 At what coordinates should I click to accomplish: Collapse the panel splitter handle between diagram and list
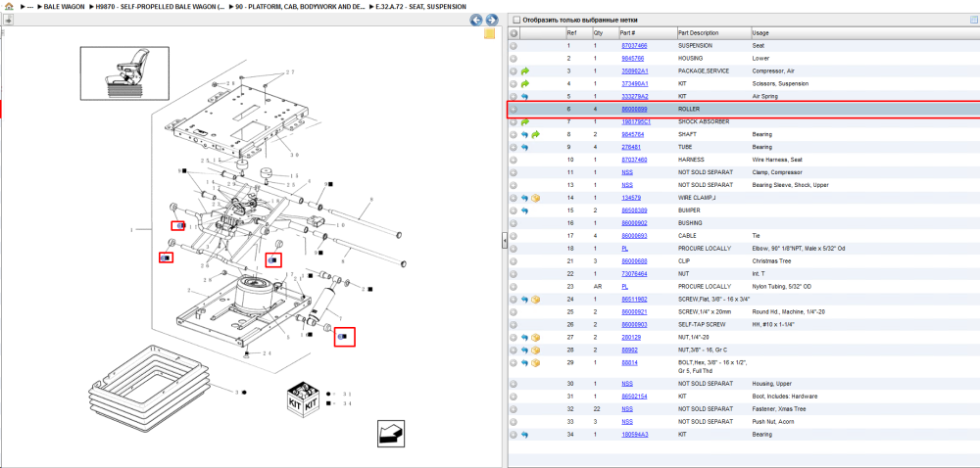tap(505, 242)
